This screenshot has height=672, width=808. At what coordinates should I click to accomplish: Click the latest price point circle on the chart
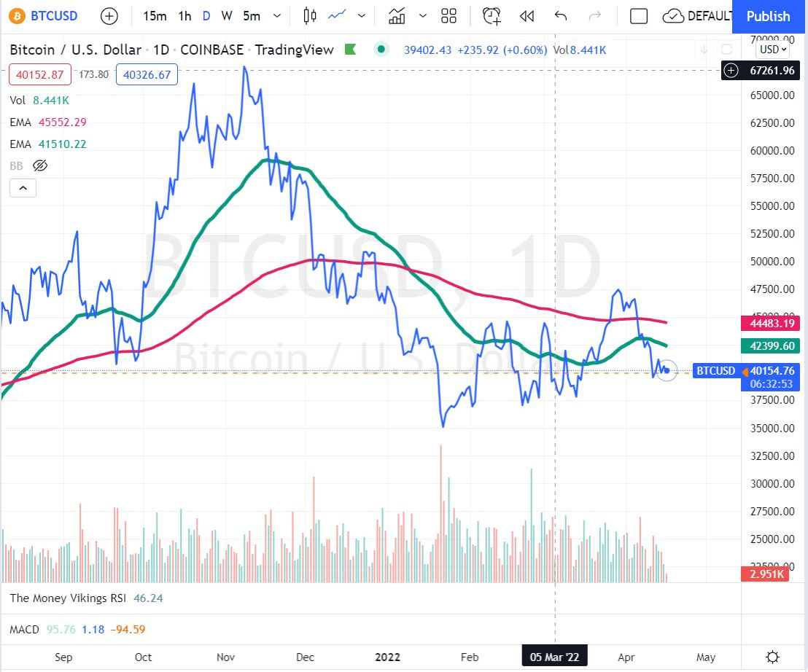coord(667,370)
